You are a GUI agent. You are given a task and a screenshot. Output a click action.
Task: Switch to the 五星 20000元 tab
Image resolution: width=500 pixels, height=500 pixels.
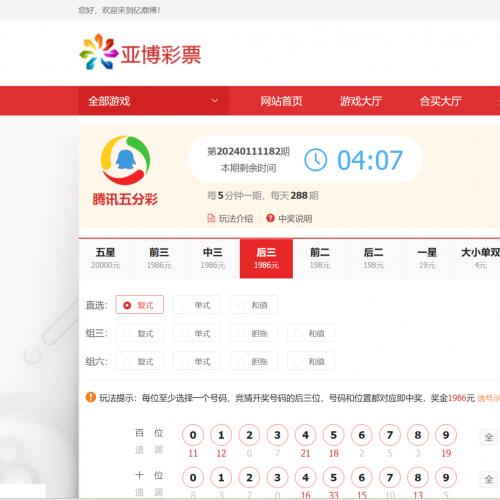[105, 258]
